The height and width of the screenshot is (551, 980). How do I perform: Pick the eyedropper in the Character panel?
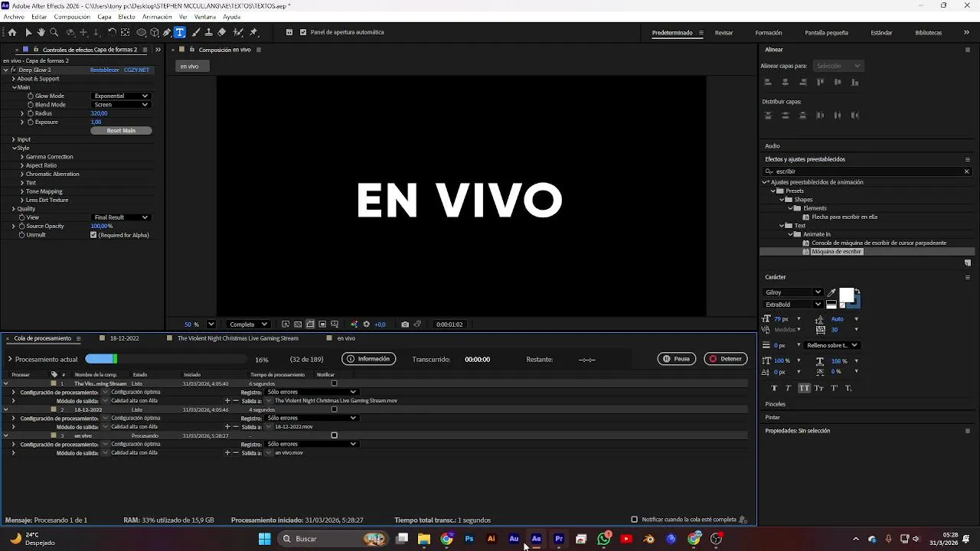tap(831, 292)
